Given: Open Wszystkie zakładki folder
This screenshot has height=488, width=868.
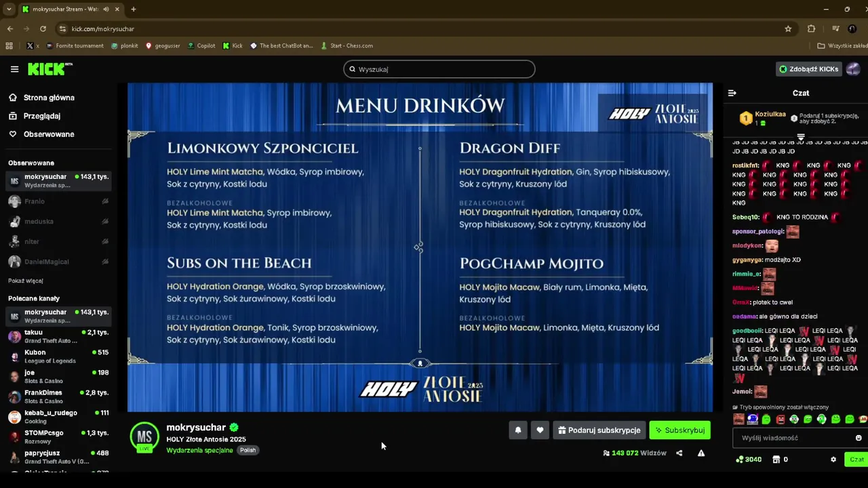Looking at the screenshot, I should 842,46.
